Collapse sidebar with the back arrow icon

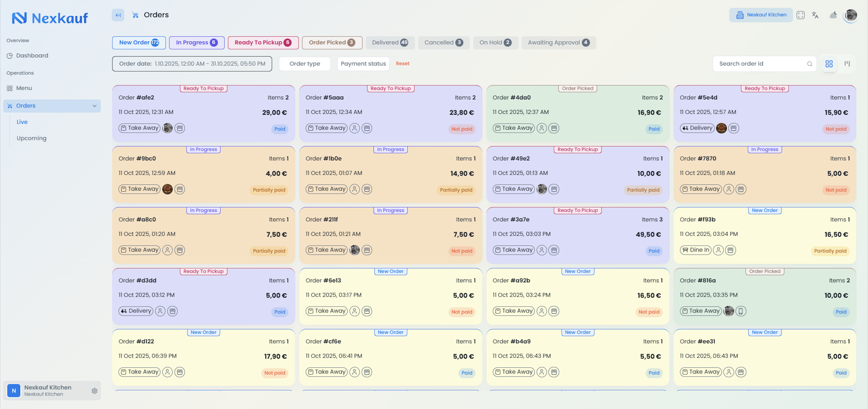[118, 15]
